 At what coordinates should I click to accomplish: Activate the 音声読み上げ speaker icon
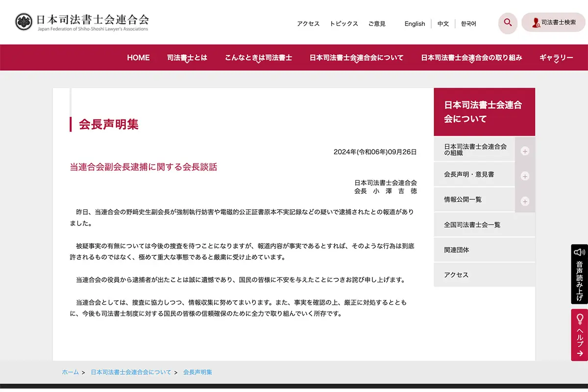point(579,252)
